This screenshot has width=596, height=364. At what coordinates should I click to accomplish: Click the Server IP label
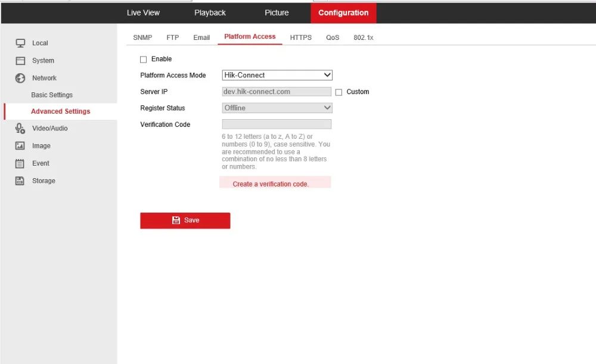154,92
